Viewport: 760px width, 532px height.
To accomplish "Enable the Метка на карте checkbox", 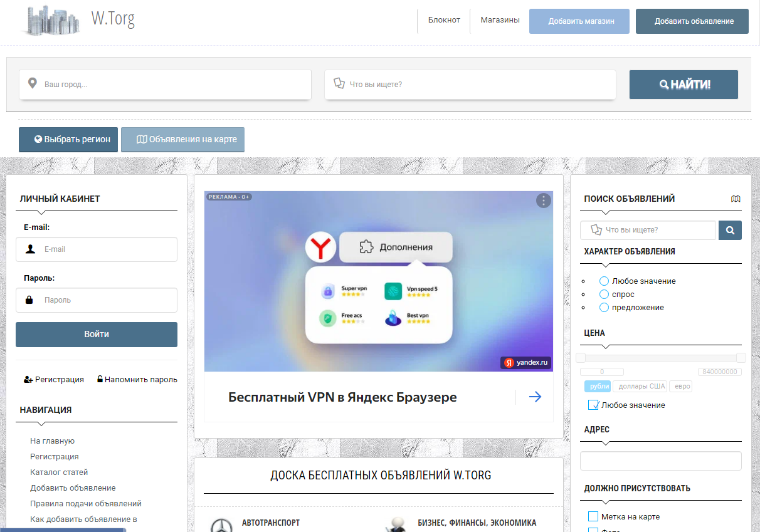I will click(593, 516).
